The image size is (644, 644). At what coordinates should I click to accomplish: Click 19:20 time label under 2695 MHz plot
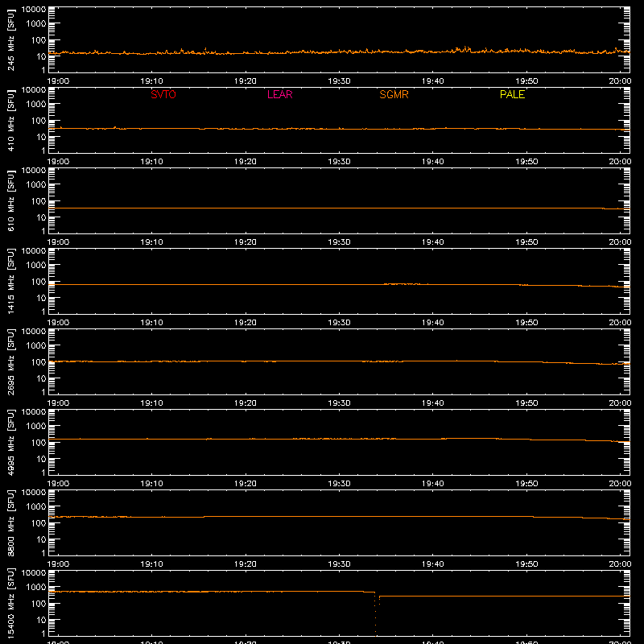coord(246,403)
